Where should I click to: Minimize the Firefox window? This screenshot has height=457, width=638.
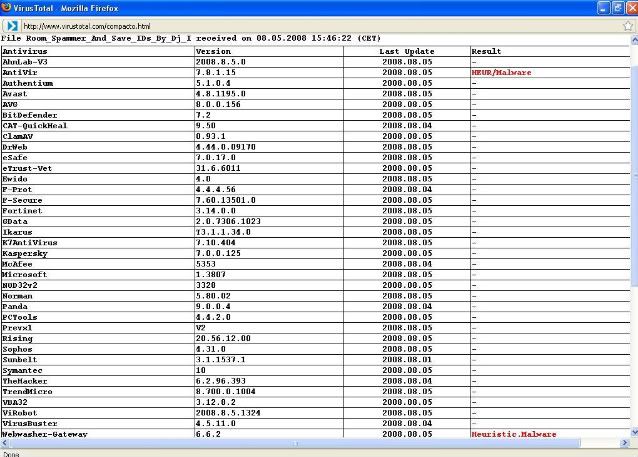coord(603,8)
